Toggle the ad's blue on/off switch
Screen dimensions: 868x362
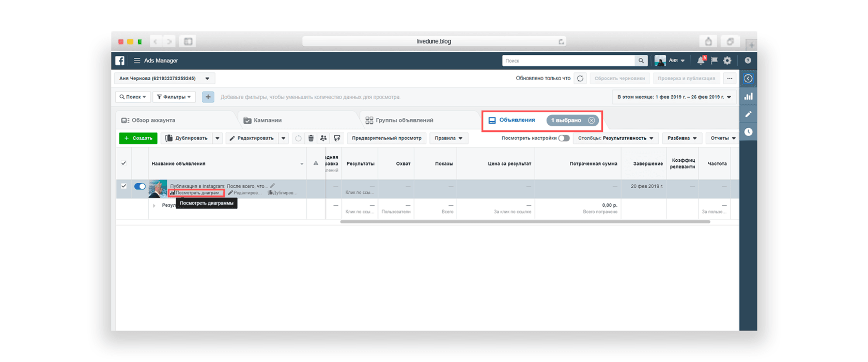coord(139,186)
